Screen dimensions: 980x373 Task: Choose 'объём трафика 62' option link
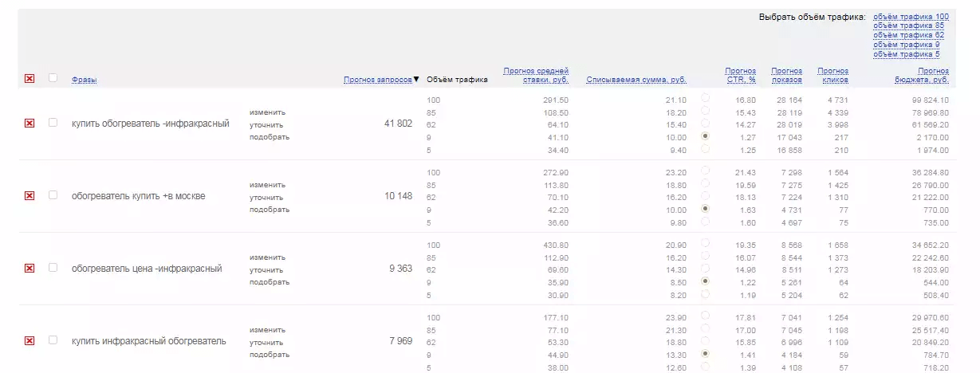pyautogui.click(x=908, y=35)
